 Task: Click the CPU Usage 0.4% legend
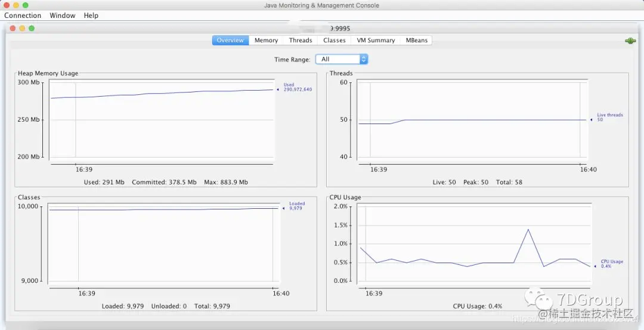[x=612, y=264]
